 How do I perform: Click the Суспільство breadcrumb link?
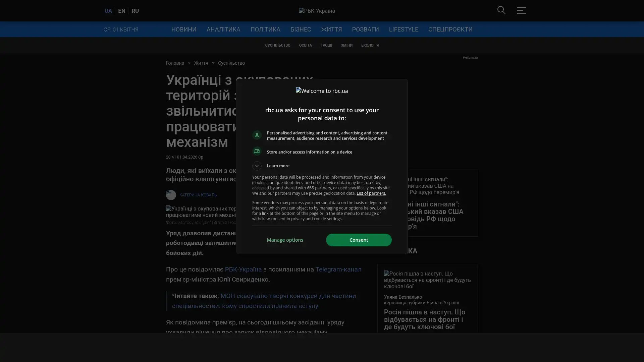231,63
